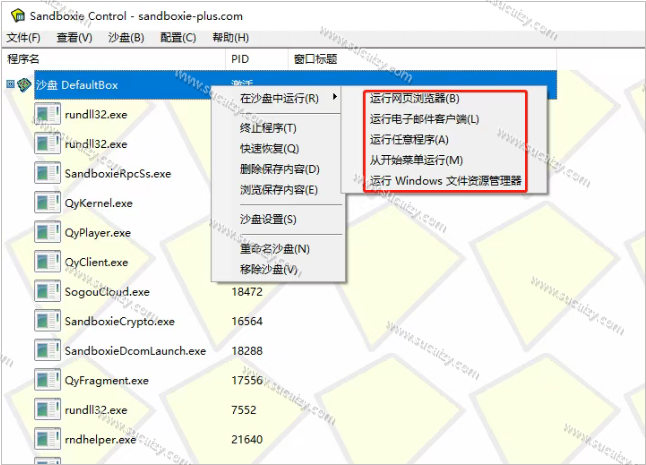The image size is (646, 465).
Task: Click the icon beside SandboxieCrypto.exe
Action: (x=47, y=321)
